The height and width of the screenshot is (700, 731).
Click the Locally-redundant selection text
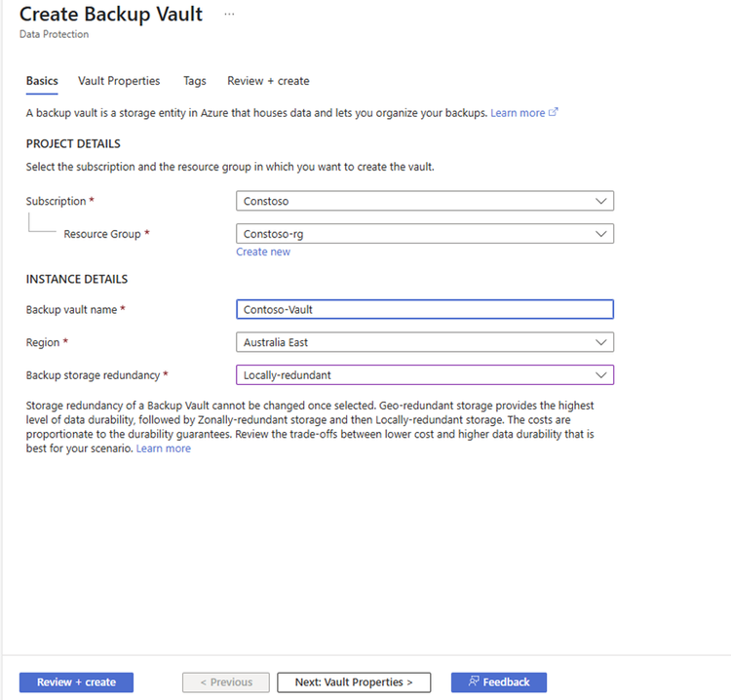pos(288,375)
